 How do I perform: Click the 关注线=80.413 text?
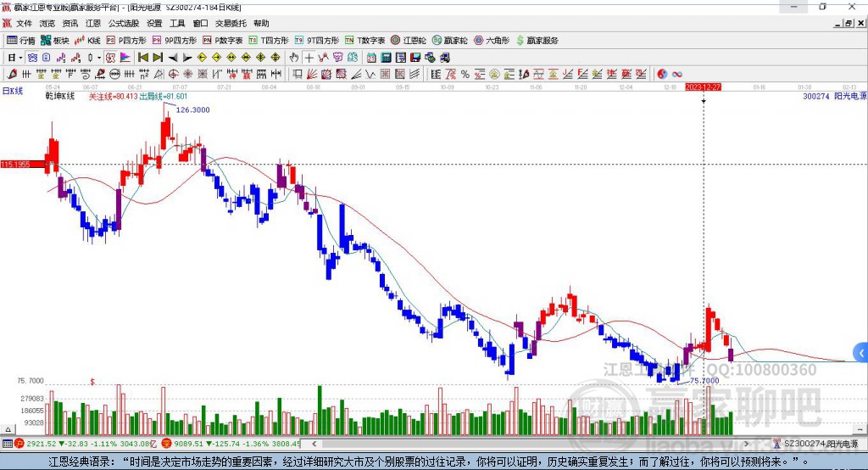coord(113,97)
